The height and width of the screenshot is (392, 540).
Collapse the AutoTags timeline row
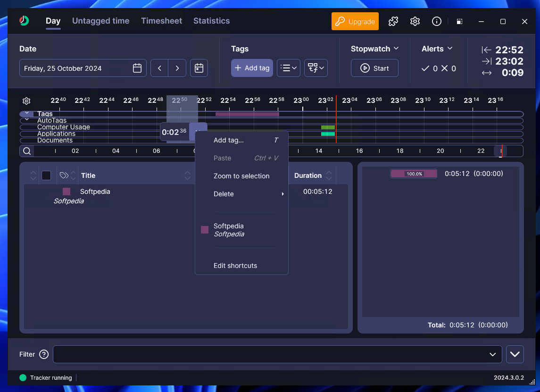pos(27,120)
